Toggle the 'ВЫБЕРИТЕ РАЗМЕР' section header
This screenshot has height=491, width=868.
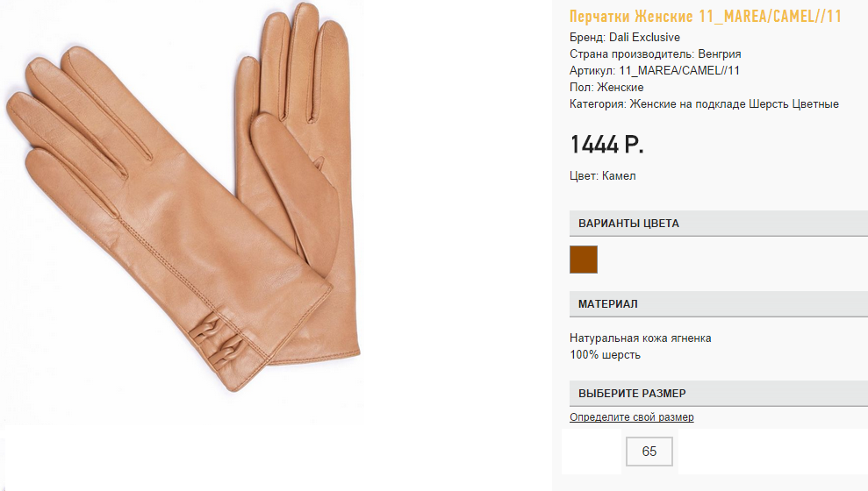pyautogui.click(x=719, y=394)
